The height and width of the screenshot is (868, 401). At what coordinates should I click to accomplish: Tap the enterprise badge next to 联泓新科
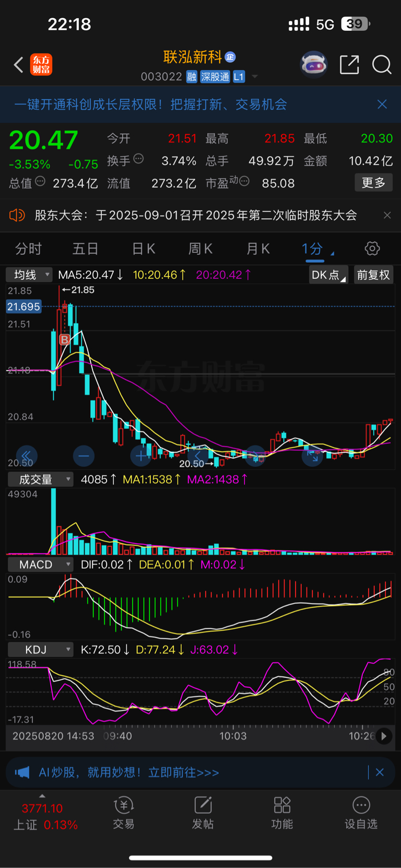[x=230, y=57]
